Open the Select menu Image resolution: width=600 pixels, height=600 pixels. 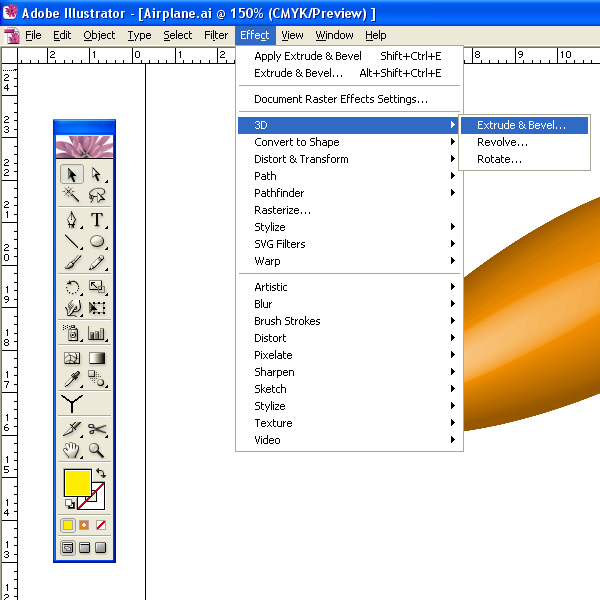[178, 35]
